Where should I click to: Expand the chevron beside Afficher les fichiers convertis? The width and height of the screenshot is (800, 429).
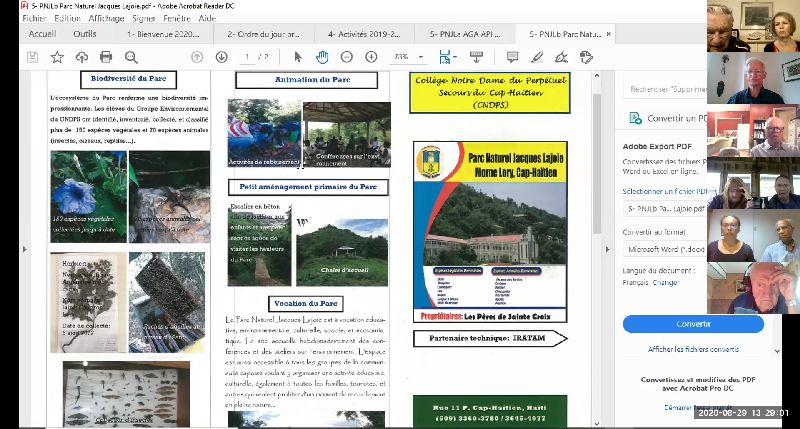[x=777, y=351]
